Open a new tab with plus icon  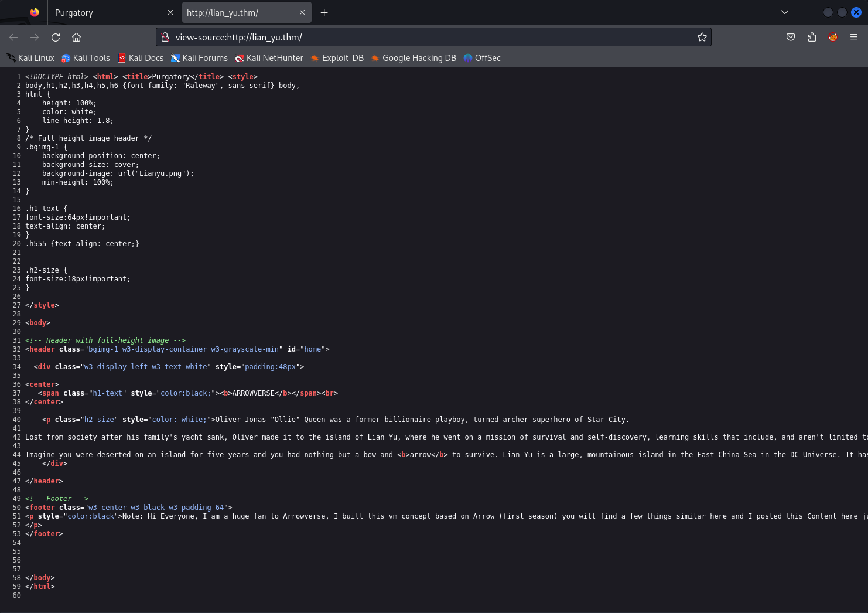[324, 13]
